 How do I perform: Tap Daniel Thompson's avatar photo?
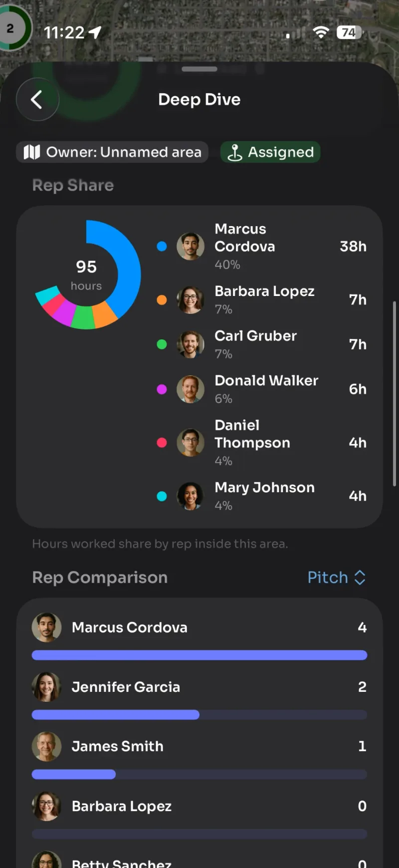(191, 443)
